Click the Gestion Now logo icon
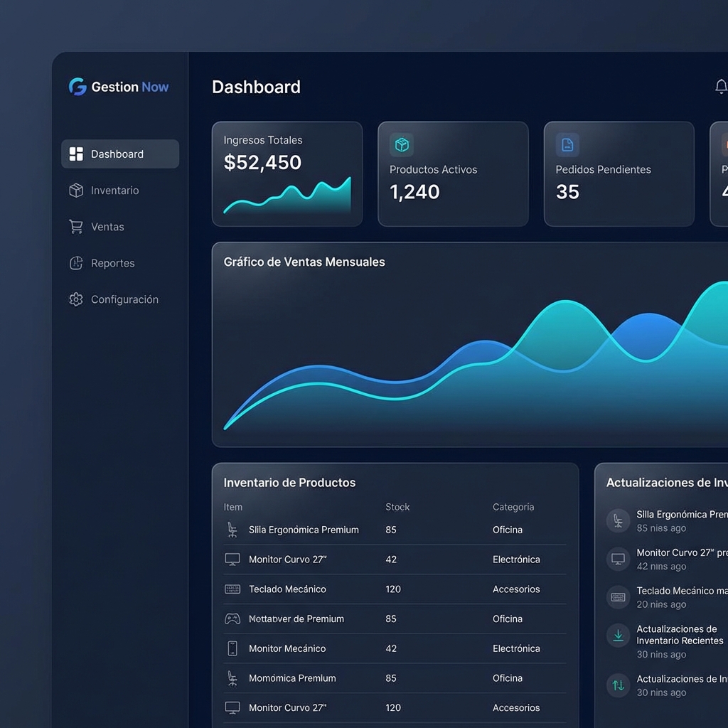Screen dimensions: 728x728 tap(77, 86)
